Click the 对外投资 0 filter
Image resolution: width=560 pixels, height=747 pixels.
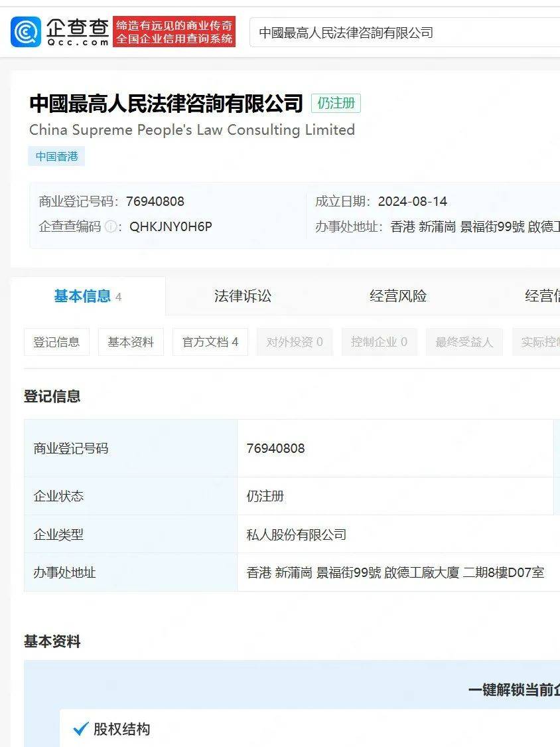coord(294,341)
